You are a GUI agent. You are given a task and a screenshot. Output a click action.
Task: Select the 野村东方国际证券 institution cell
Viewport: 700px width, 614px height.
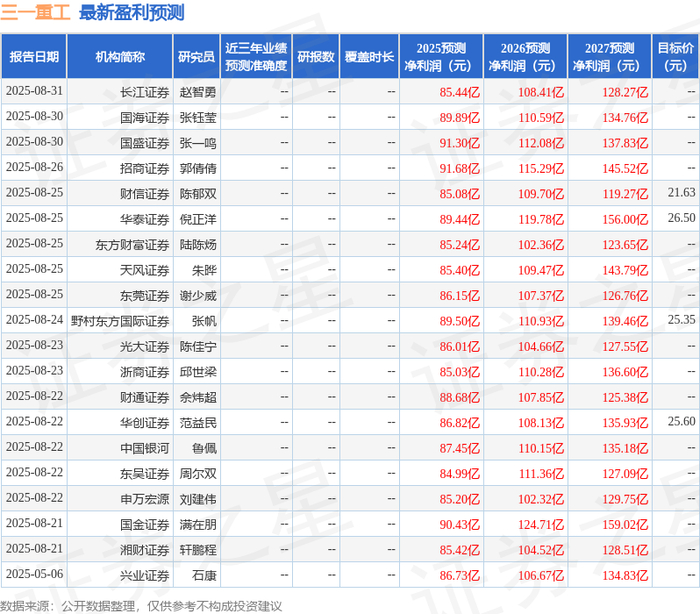tap(120, 322)
